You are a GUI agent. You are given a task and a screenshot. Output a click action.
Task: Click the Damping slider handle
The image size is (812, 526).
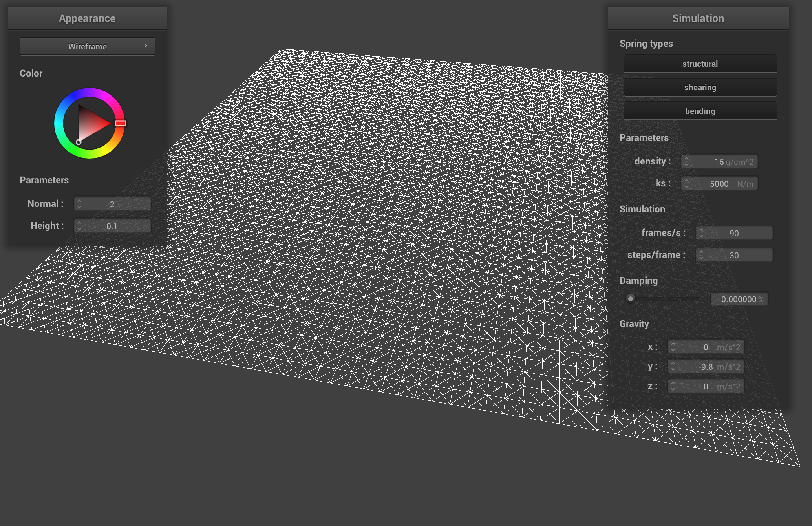631,299
